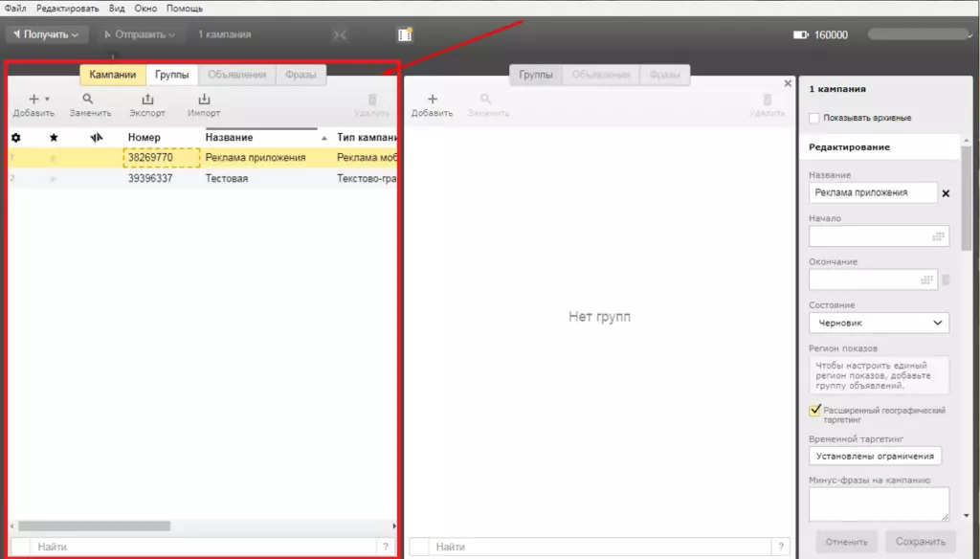The height and width of the screenshot is (559, 980).
Task: Open calendar for Окончание date
Action: click(x=926, y=280)
